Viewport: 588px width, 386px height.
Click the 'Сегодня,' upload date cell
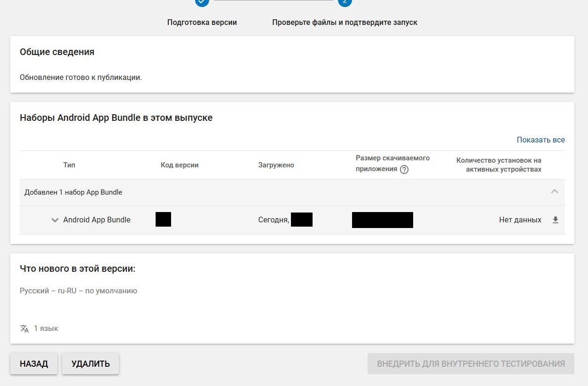tap(274, 220)
